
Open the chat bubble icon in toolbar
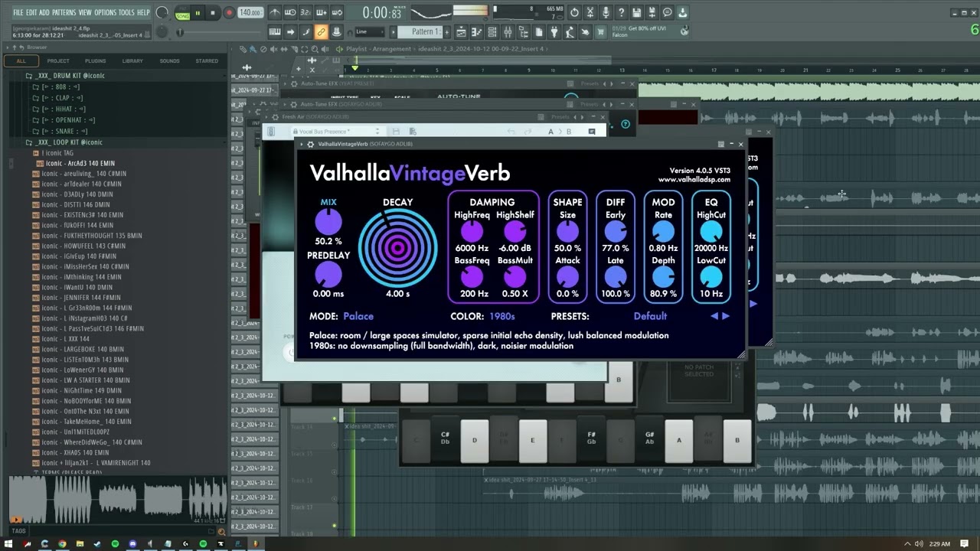click(666, 12)
